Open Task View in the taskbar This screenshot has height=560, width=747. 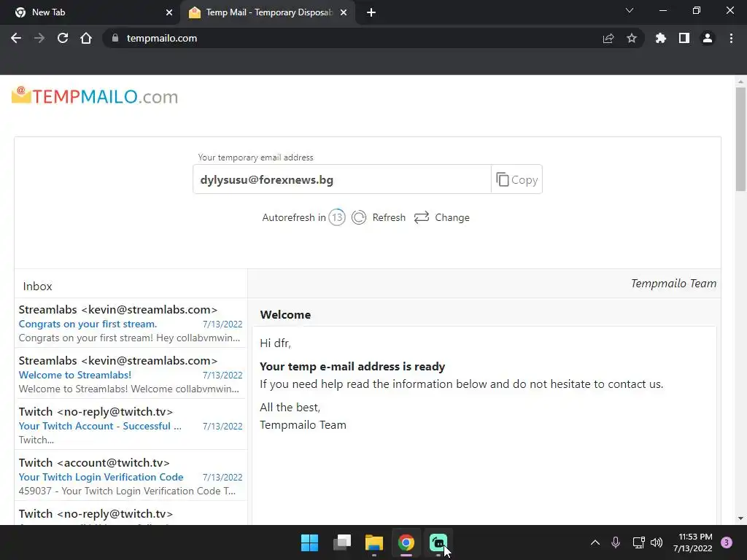[342, 542]
